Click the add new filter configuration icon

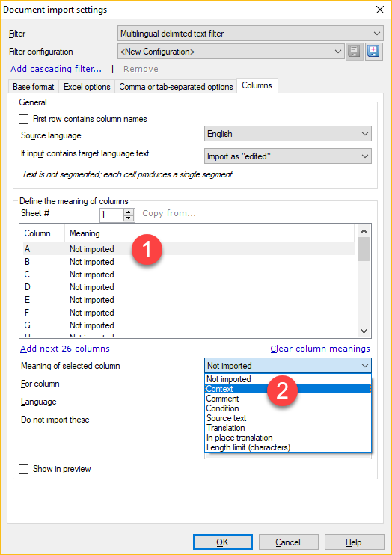374,52
